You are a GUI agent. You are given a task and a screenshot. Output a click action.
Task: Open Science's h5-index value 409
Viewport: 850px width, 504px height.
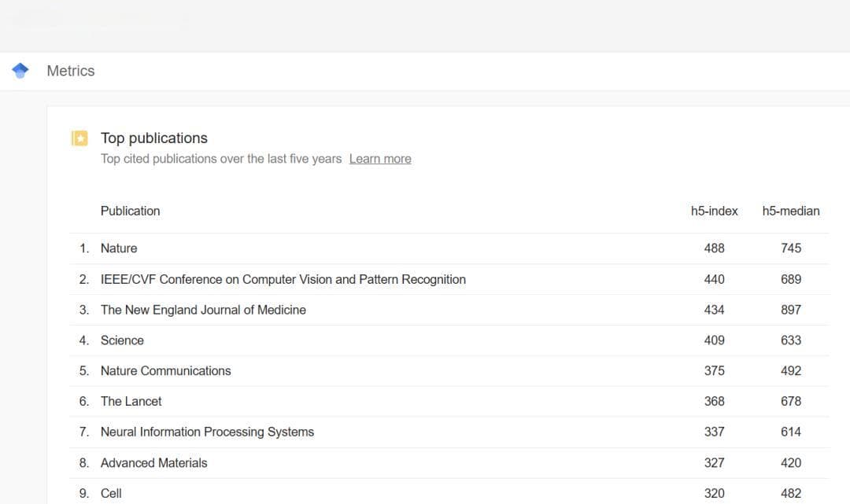714,340
